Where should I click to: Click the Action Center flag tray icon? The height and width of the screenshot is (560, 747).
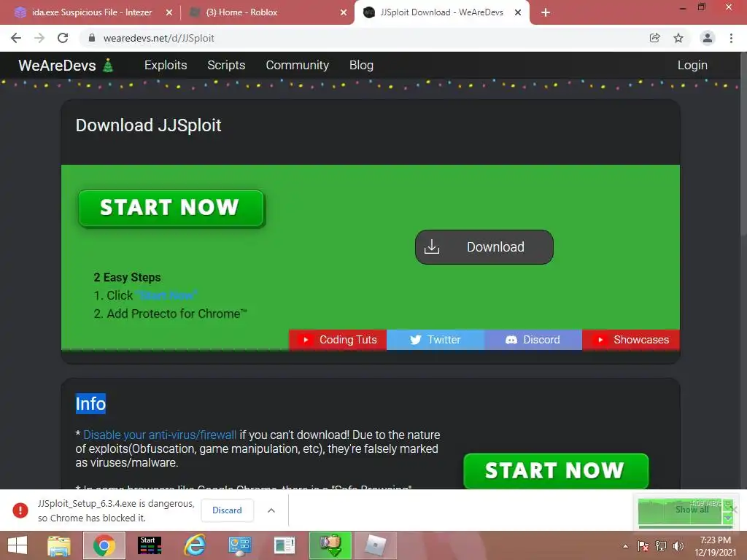pos(643,546)
